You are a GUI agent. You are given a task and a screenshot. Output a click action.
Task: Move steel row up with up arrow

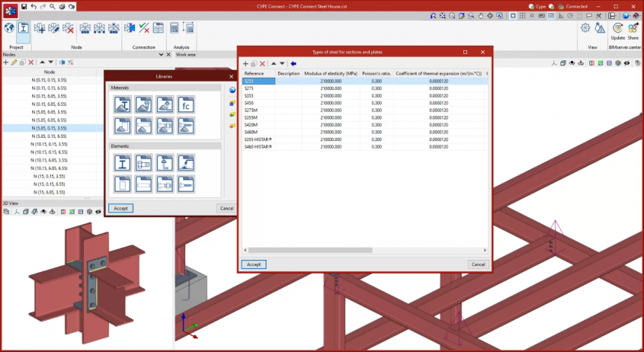pyautogui.click(x=274, y=64)
